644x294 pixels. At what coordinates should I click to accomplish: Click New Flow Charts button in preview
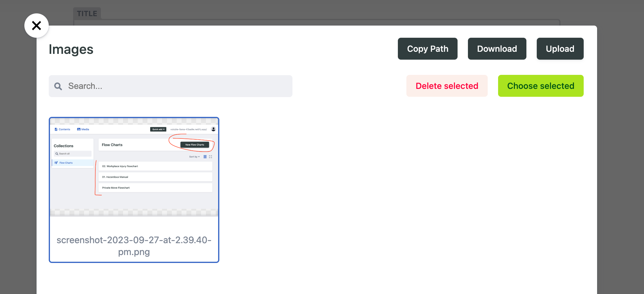[195, 145]
